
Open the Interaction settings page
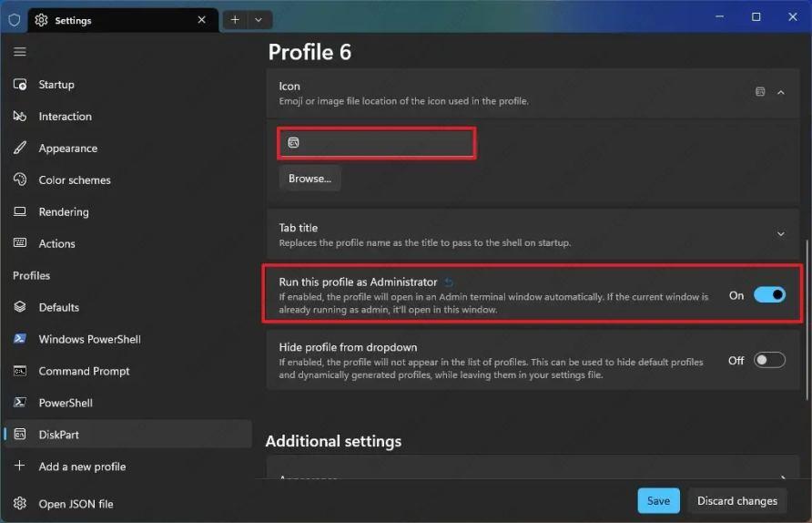65,117
